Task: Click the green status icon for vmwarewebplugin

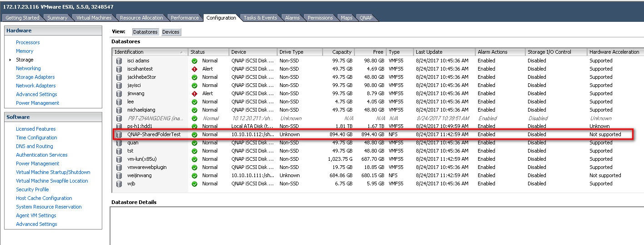Action: coord(195,167)
